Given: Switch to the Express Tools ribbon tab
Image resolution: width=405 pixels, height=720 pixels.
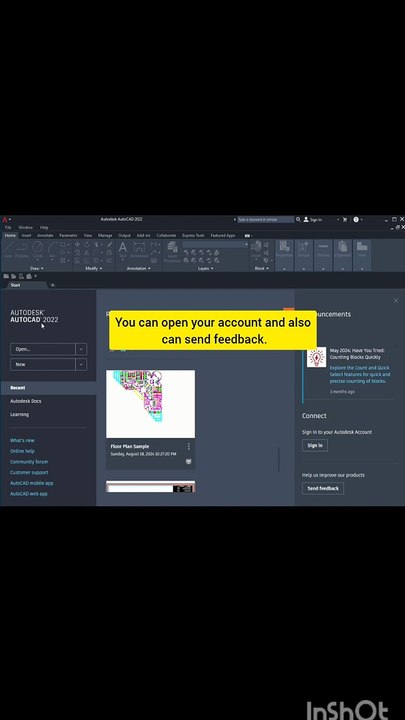Looking at the screenshot, I should 193,236.
